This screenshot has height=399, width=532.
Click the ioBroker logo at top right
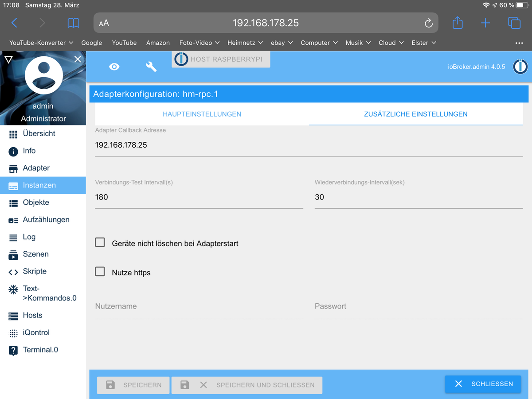point(520,66)
